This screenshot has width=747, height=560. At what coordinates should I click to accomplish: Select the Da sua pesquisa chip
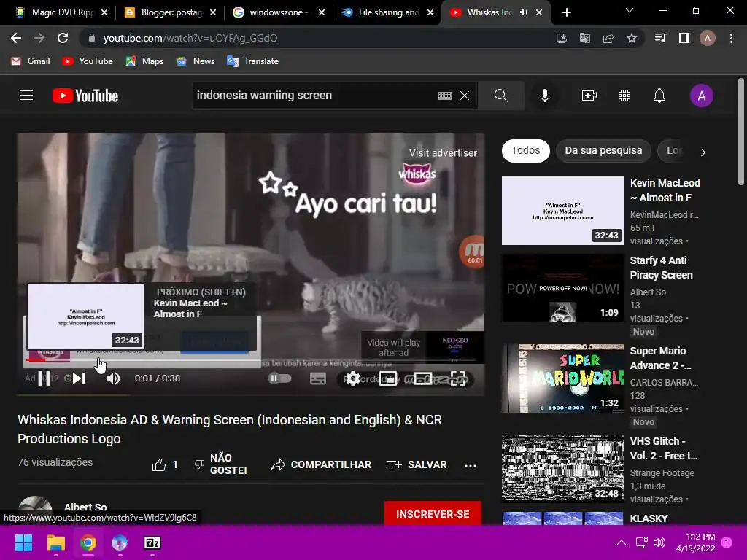pos(603,150)
